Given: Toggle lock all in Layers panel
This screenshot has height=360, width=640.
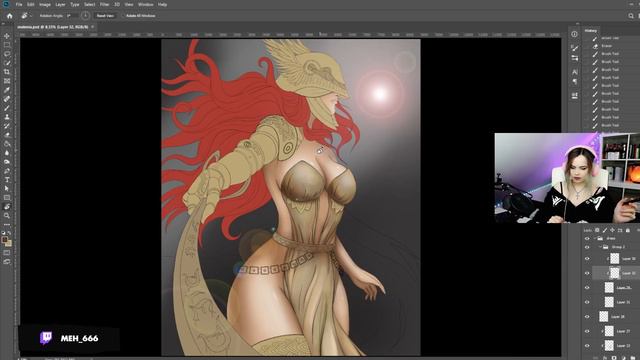Looking at the screenshot, I should (628, 230).
